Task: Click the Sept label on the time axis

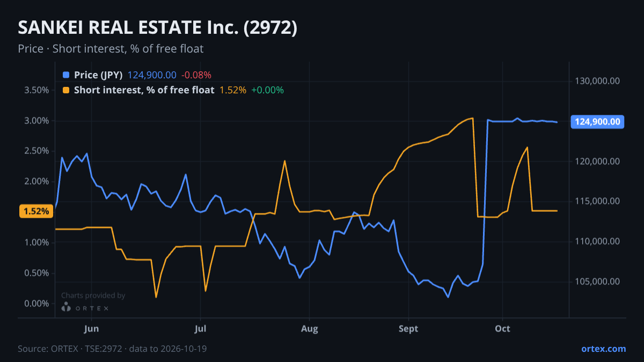Action: (x=409, y=328)
